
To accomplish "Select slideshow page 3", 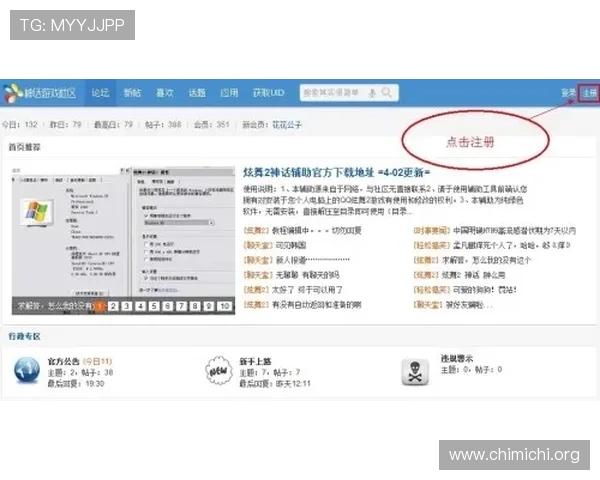I will click(127, 306).
